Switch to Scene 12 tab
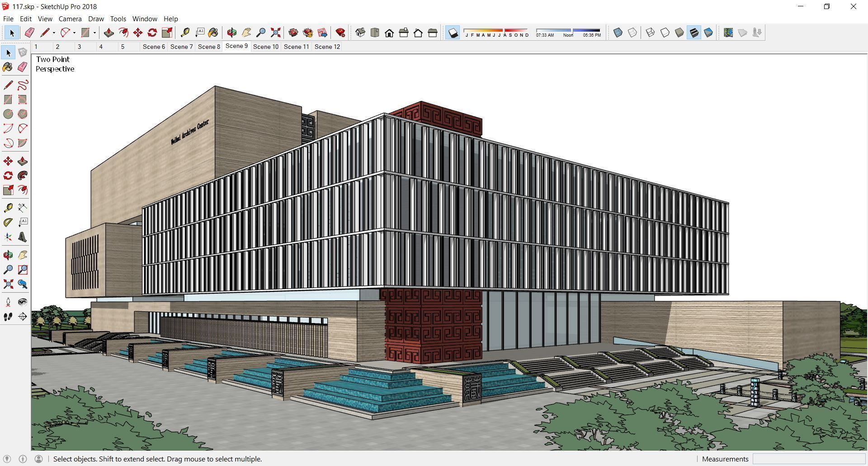The width and height of the screenshot is (868, 466). 327,47
